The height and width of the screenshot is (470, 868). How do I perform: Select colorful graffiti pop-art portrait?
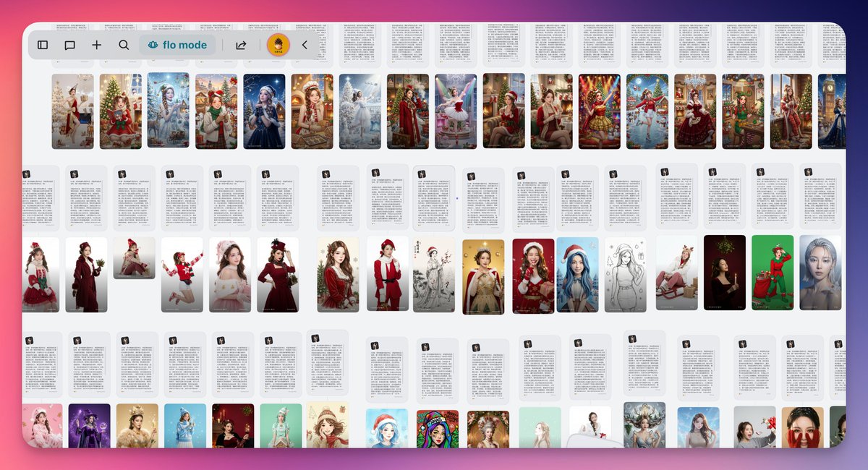(x=438, y=429)
